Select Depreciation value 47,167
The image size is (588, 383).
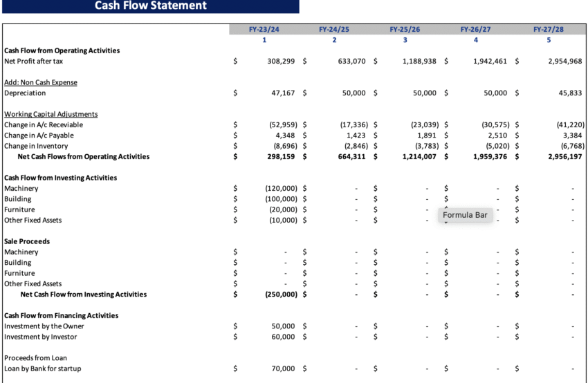pyautogui.click(x=283, y=93)
